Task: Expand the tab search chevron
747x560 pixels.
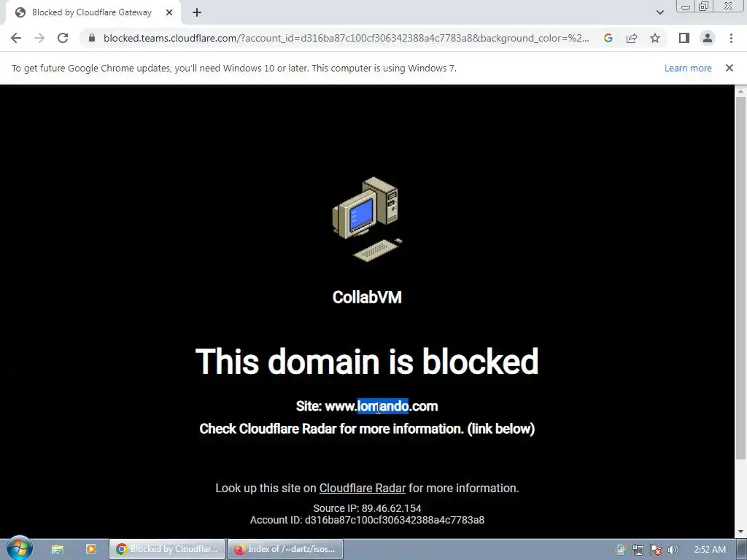Action: click(659, 12)
